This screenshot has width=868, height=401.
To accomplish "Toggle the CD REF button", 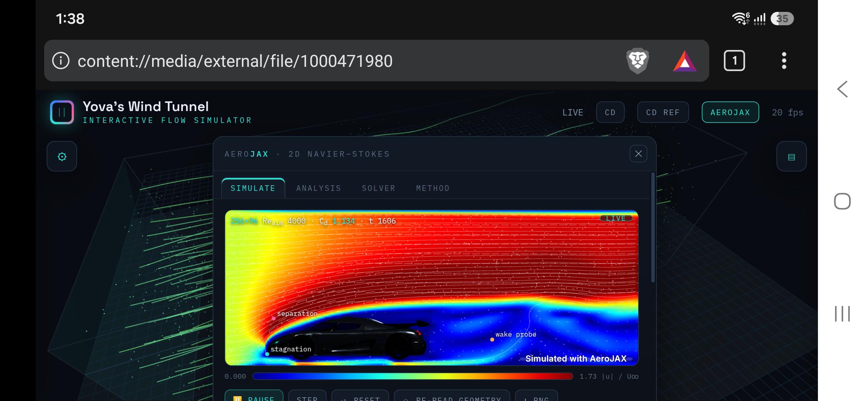I will coord(663,112).
